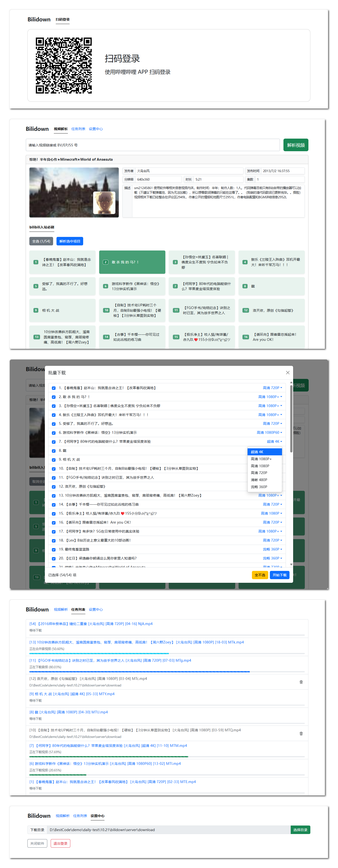Open 设置中心 tab from the task list page
338x868 pixels.
pos(96,609)
